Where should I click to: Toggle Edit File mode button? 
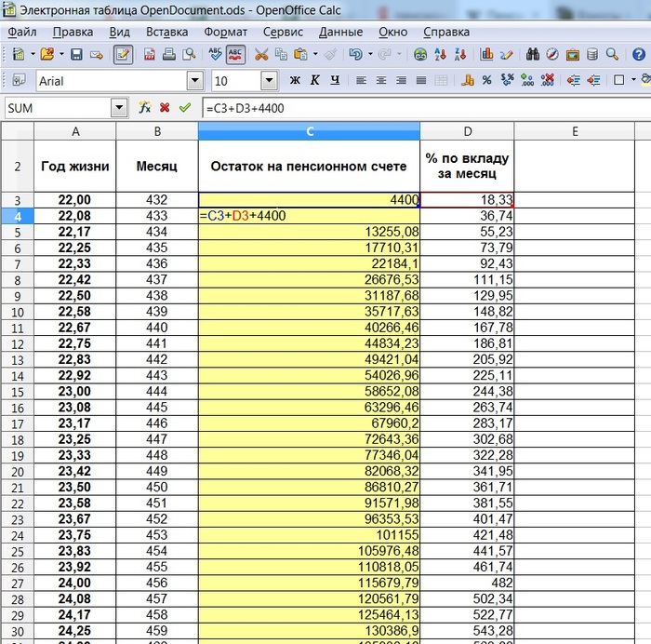(x=123, y=55)
